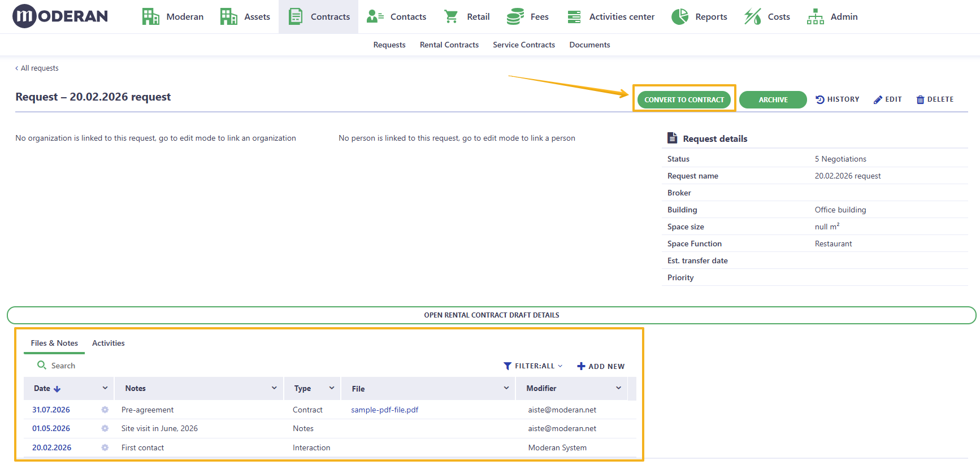Click 'Pre-agreement' note cell
Viewport: 980px width, 465px height.
[x=148, y=410]
